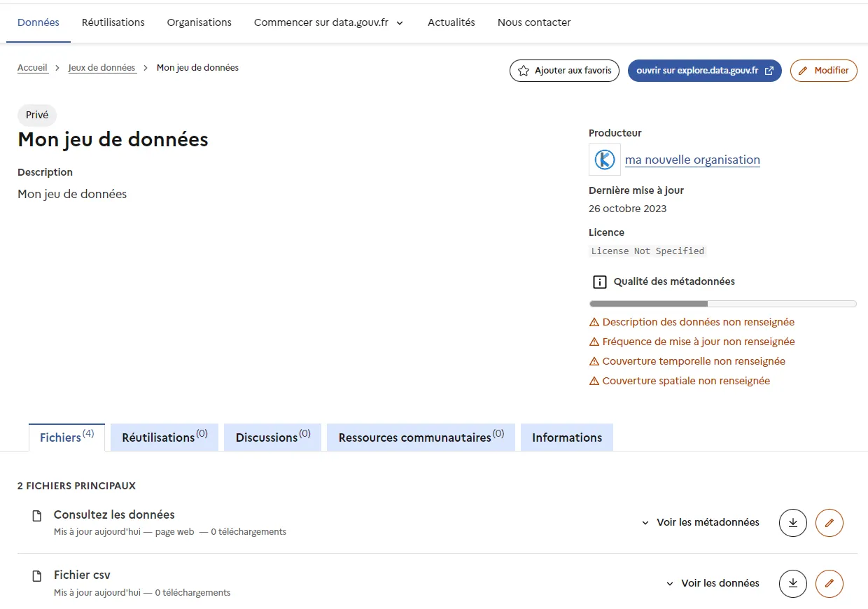Click the organisation logo thumbnail
The height and width of the screenshot is (609, 868).
(x=605, y=160)
